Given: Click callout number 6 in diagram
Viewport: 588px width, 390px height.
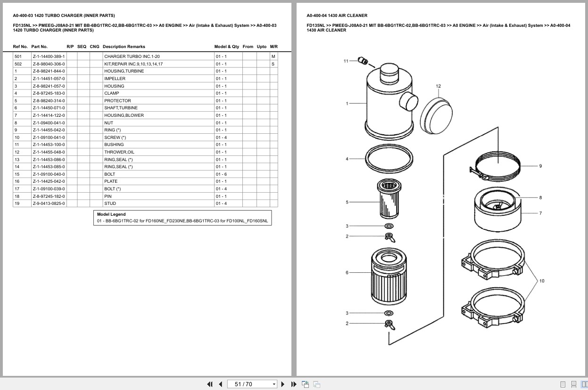Looking at the screenshot, I should point(347,272).
